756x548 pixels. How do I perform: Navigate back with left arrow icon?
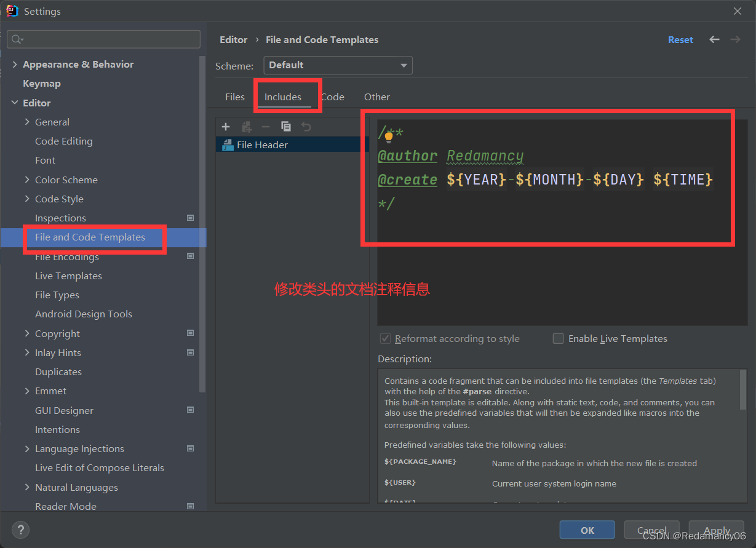[x=714, y=39]
